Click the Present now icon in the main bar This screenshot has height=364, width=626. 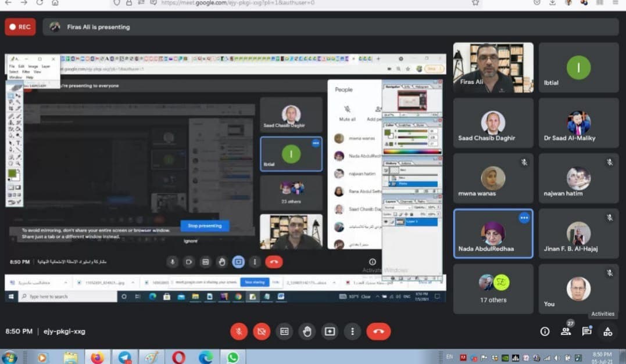point(330,331)
